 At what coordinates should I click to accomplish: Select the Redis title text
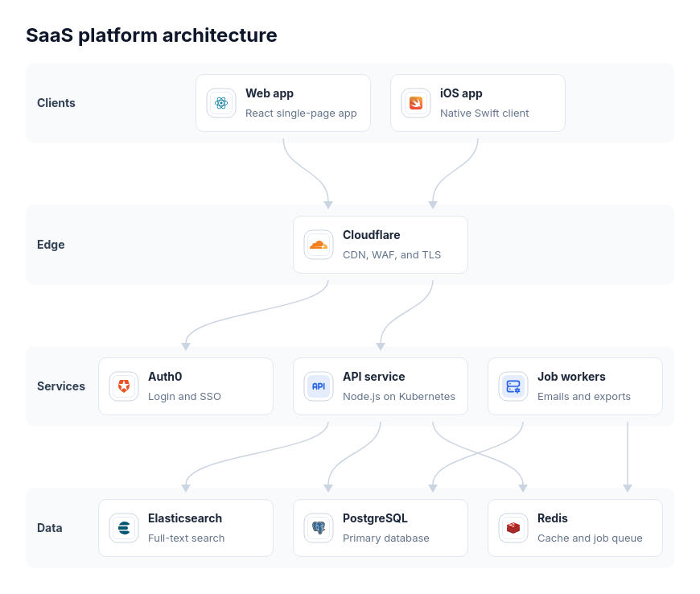coord(552,518)
